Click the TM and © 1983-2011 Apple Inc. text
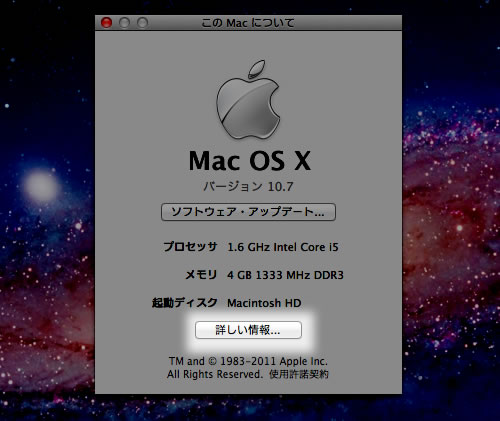This screenshot has width=500, height=421. (248, 361)
